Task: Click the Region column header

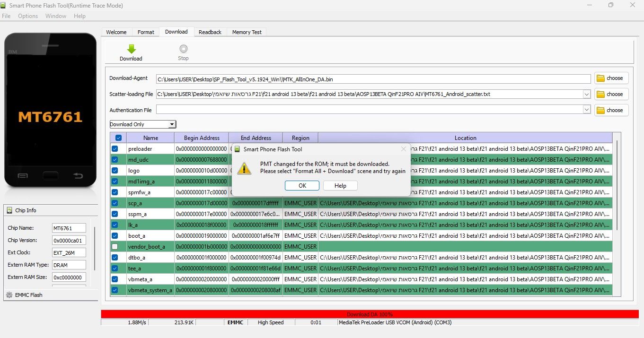Action: coord(300,138)
